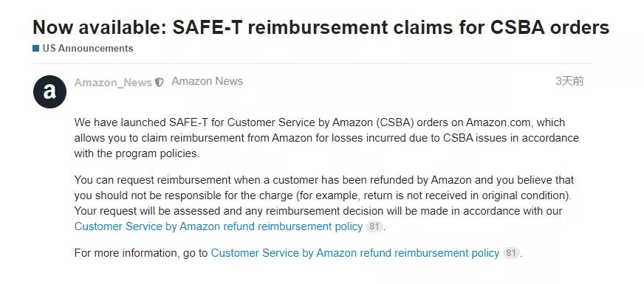Open the refund reimbursement policy link ending second paragraph
The width and height of the screenshot is (644, 284).
coord(219,226)
